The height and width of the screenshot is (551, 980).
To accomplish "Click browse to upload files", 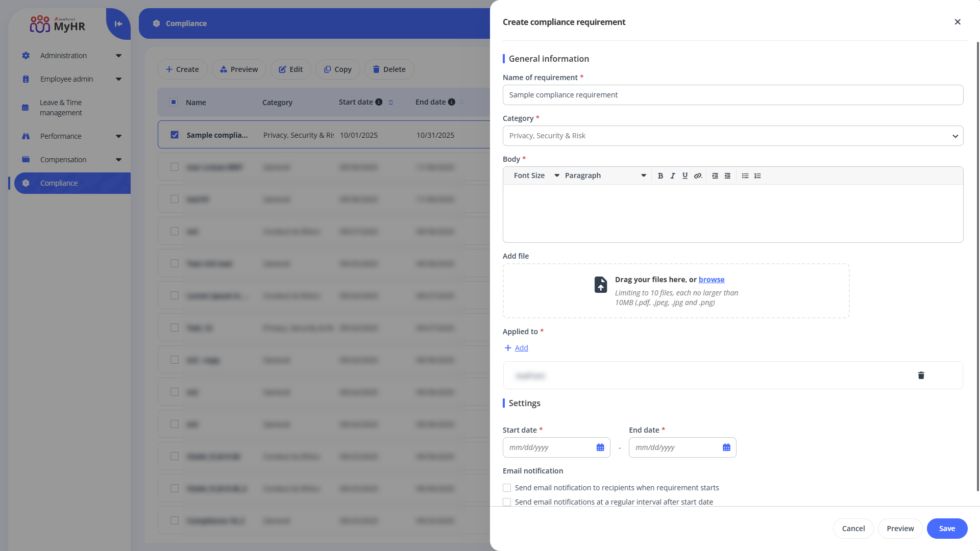I will [711, 280].
